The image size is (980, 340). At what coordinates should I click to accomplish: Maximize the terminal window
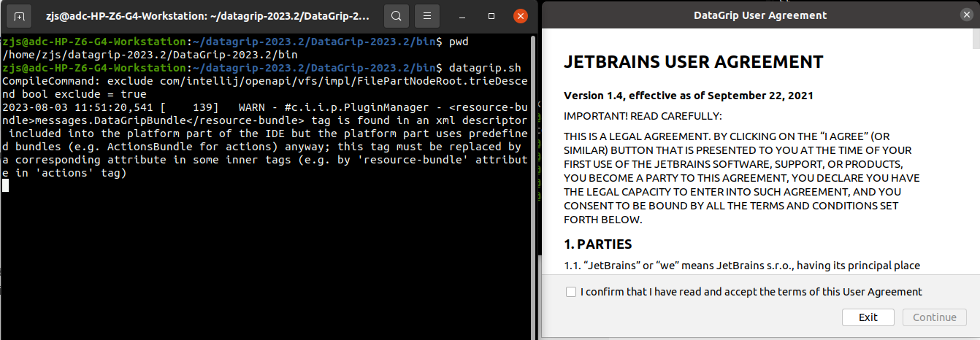click(492, 15)
